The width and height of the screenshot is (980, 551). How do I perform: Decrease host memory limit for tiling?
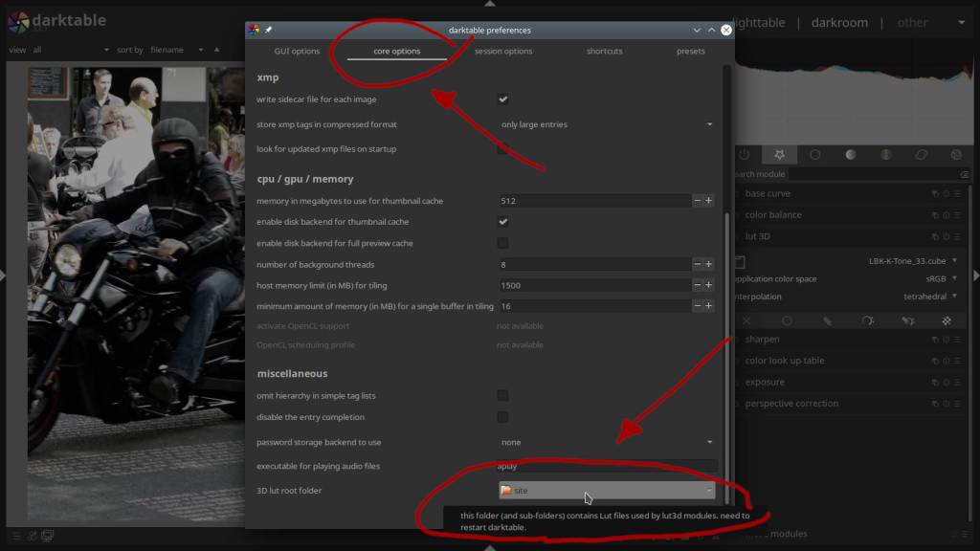pyautogui.click(x=697, y=285)
